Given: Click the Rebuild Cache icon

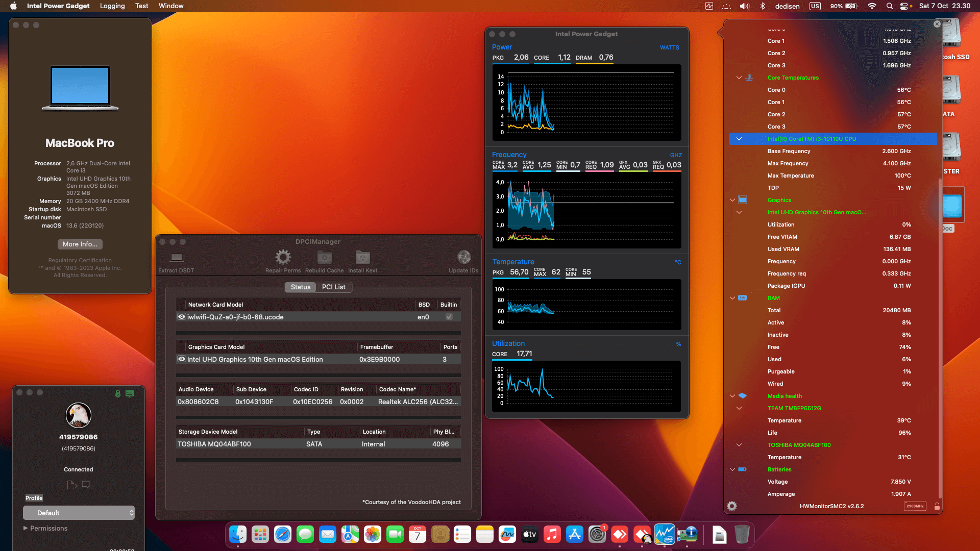Looking at the screenshot, I should pos(324,257).
